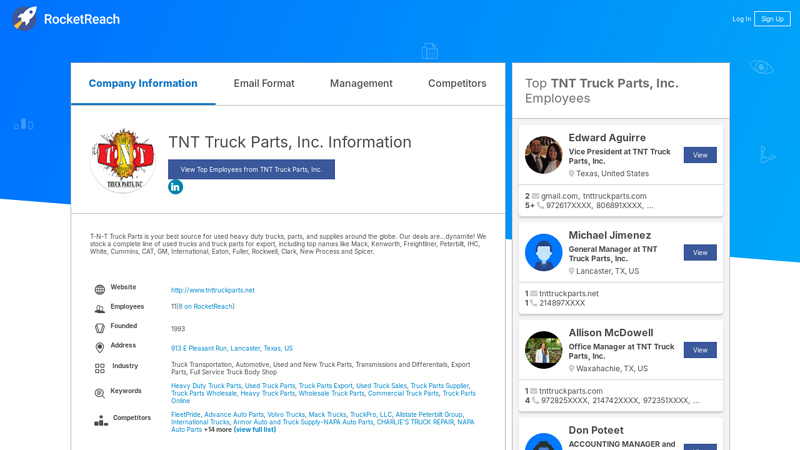Click the Allison McDowell name heading
The image size is (800, 450).
(x=611, y=333)
